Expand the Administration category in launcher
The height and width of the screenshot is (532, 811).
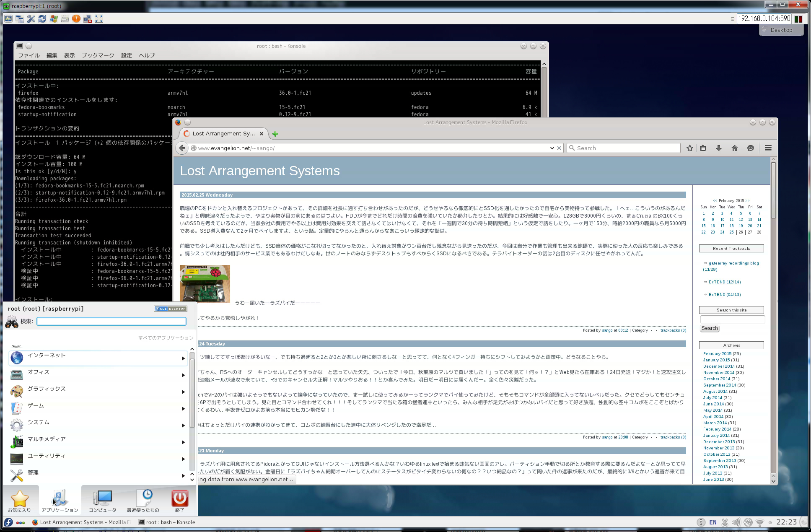[x=98, y=475]
